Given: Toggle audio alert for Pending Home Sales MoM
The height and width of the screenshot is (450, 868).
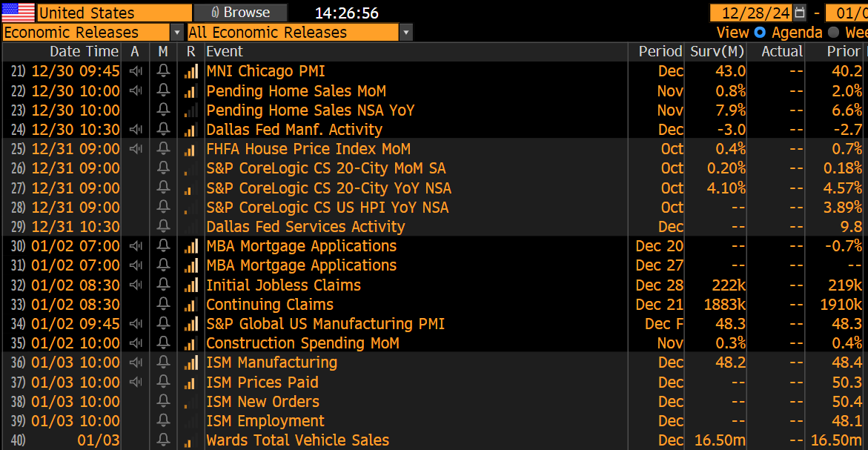Looking at the screenshot, I should pyautogui.click(x=136, y=90).
